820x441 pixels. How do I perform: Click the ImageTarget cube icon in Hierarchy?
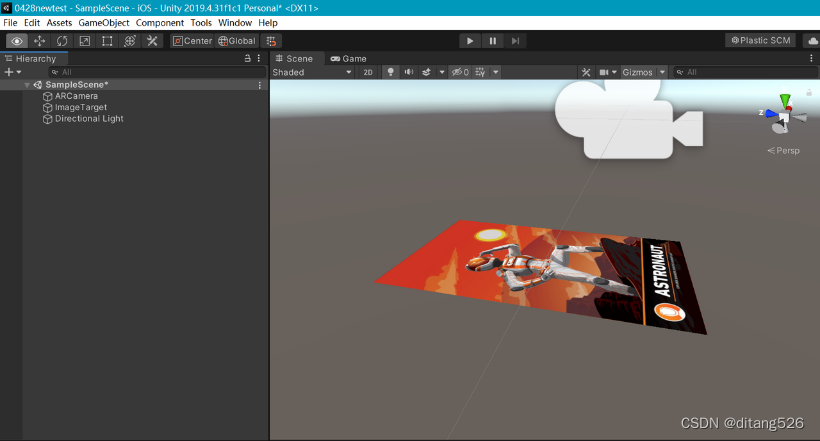coord(48,107)
